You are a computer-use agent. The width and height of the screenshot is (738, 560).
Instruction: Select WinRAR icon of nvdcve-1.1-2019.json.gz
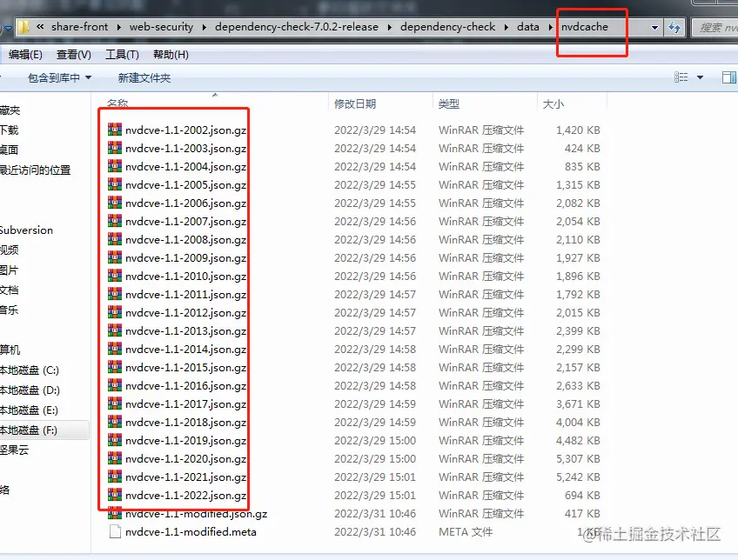click(115, 440)
